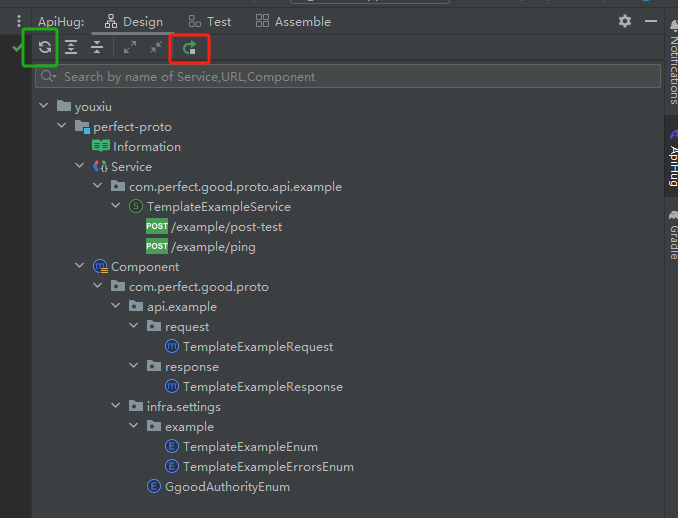Click the S icon of TemplateExampleService
678x518 pixels.
coord(136,206)
